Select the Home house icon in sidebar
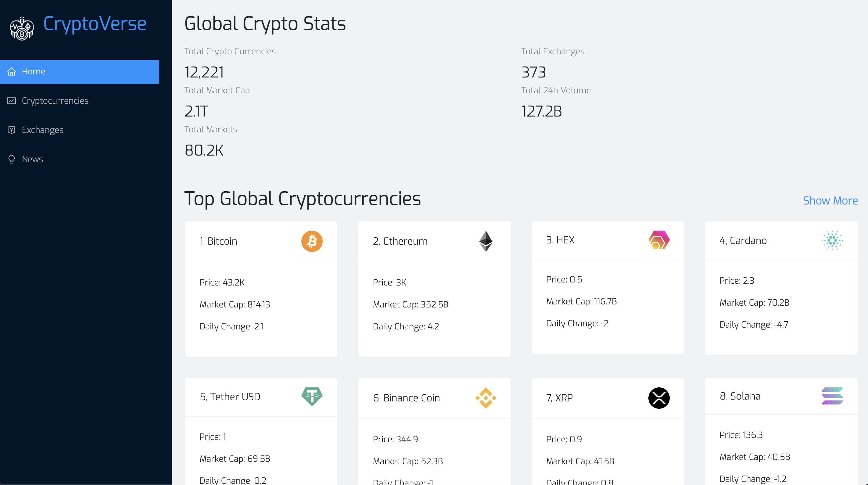Viewport: 868px width, 485px height. point(12,71)
